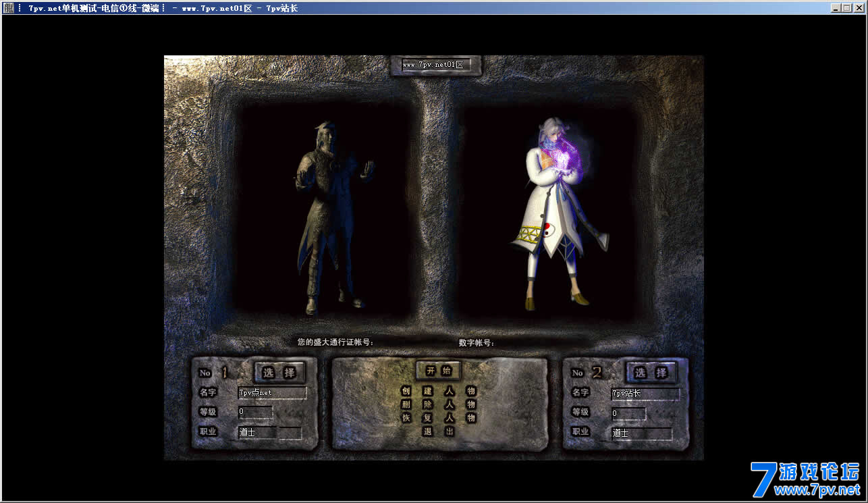This screenshot has width=868, height=503.
Task: Click 选择 button for character No 1
Action: click(x=279, y=372)
